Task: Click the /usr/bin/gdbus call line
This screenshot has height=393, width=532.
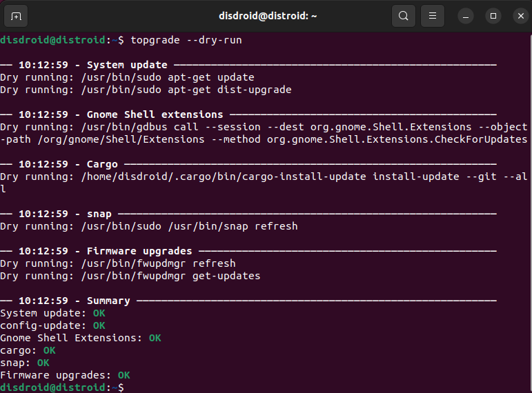Action: (x=264, y=127)
